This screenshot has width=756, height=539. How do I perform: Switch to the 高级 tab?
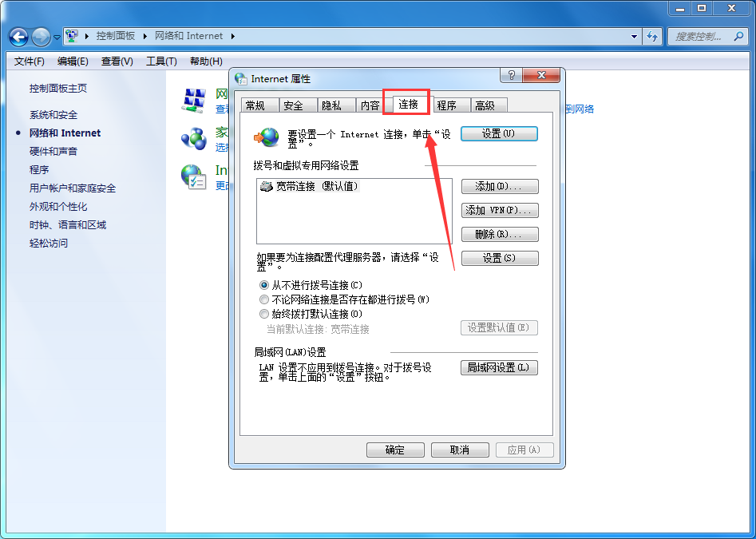[x=489, y=105]
